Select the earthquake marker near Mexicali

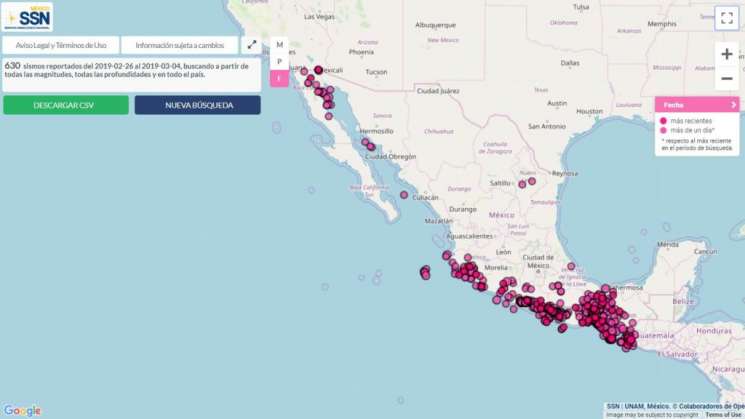(x=318, y=70)
